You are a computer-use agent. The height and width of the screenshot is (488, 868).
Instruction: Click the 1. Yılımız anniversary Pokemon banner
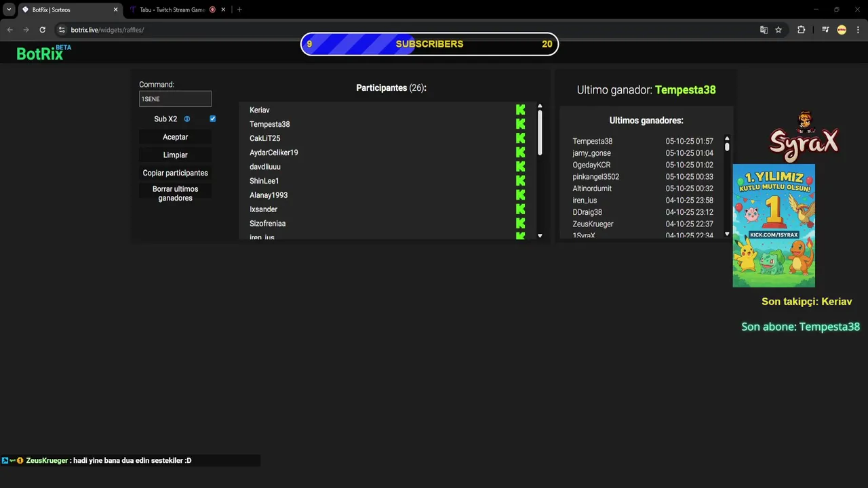click(774, 226)
